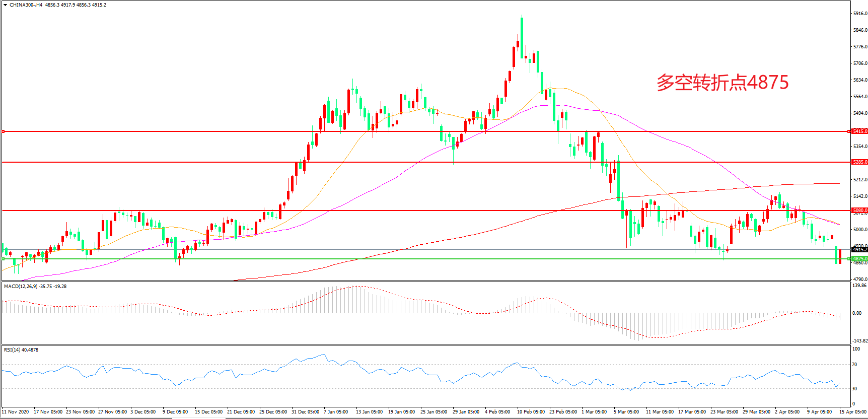Screen dimensions: 868x419
Task: Click the red Chinese text annotation ending in 4875
Action: tap(722, 83)
